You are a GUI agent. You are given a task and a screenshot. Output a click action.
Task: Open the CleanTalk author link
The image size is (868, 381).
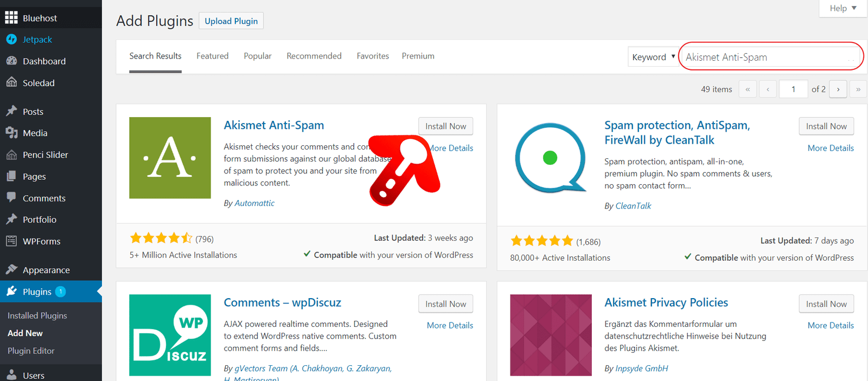(x=633, y=206)
